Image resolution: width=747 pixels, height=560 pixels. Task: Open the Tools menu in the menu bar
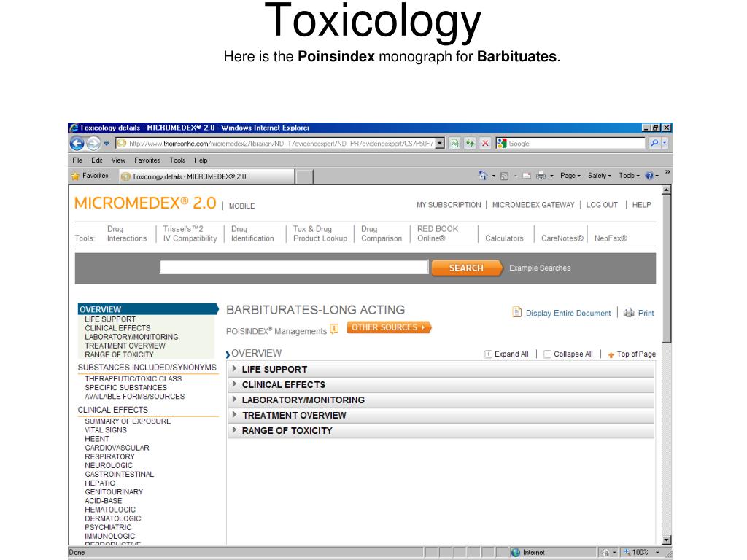point(177,160)
